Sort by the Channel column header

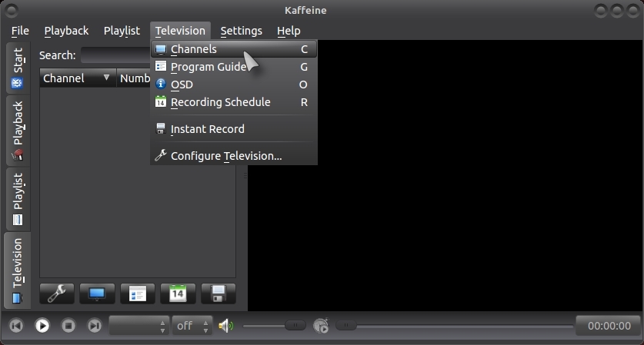[x=77, y=78]
